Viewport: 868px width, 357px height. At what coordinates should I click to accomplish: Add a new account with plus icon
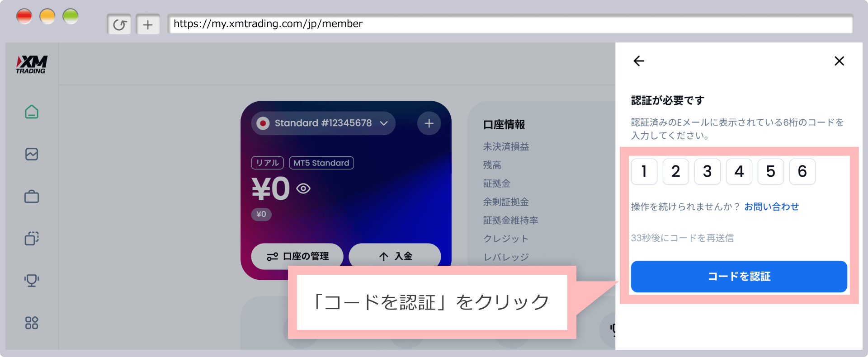pos(429,123)
